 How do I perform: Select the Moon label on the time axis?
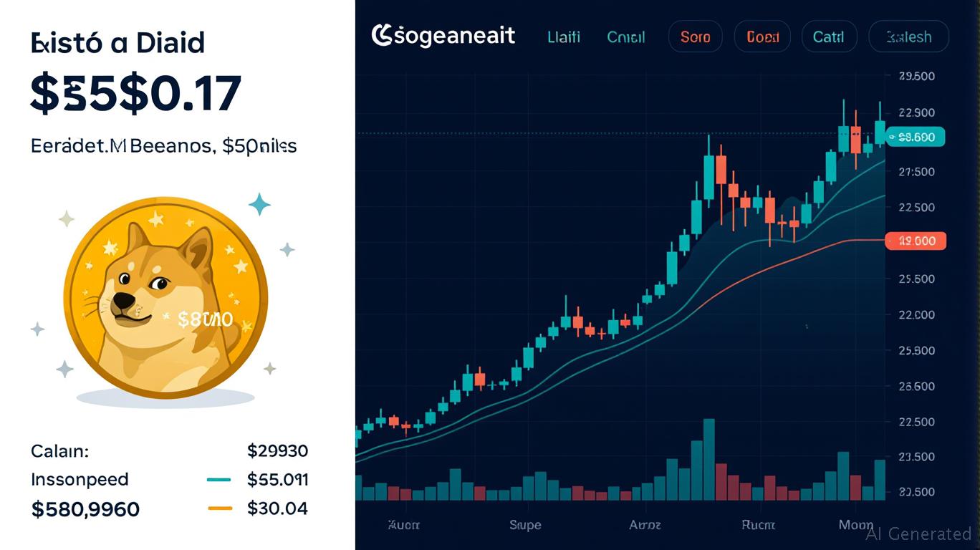click(856, 525)
